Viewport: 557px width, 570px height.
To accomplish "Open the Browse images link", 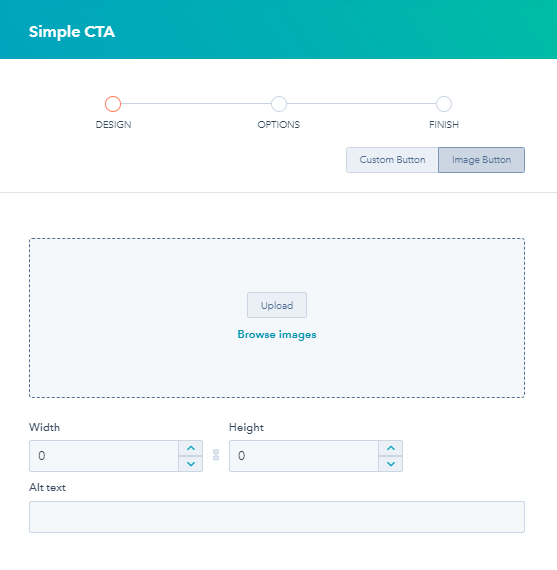I will point(277,334).
